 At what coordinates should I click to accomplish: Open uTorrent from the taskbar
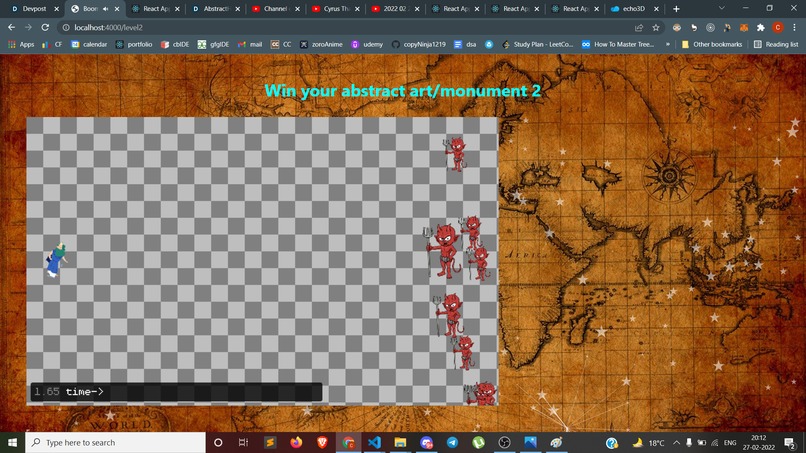[x=478, y=442]
